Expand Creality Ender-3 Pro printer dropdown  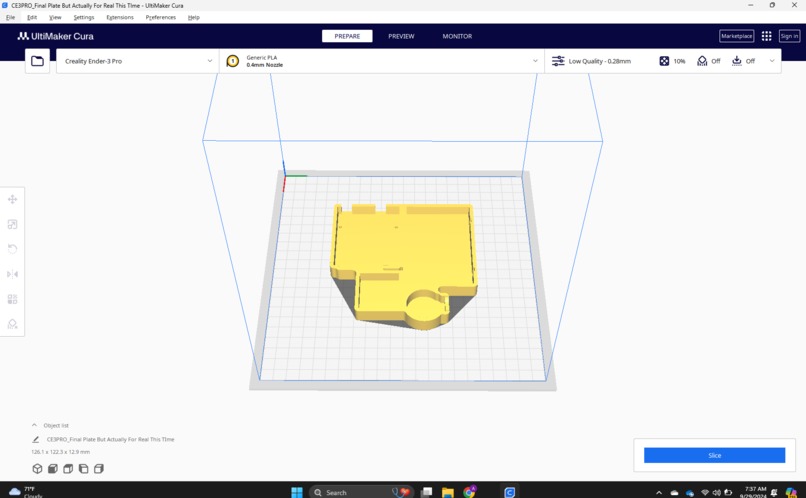click(210, 61)
